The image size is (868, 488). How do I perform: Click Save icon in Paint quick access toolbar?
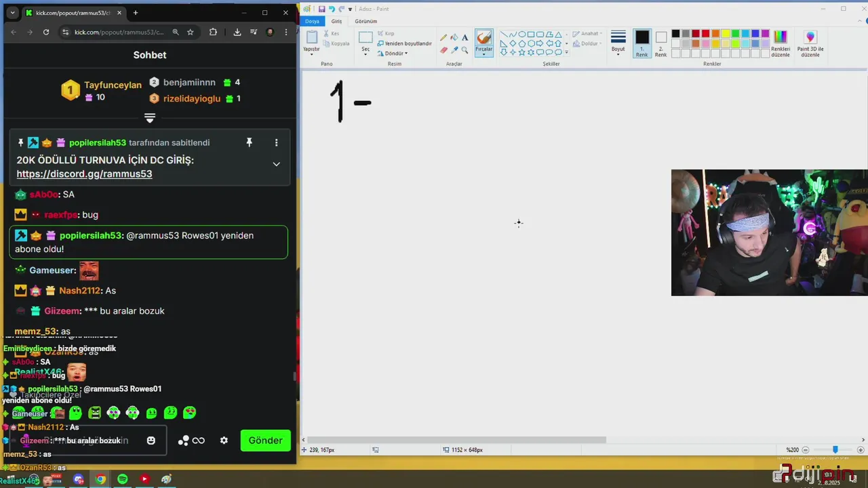321,9
